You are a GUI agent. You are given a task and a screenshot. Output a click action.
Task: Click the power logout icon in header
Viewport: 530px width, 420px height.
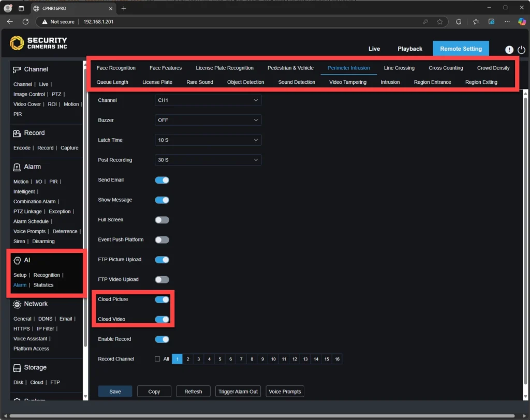point(521,50)
